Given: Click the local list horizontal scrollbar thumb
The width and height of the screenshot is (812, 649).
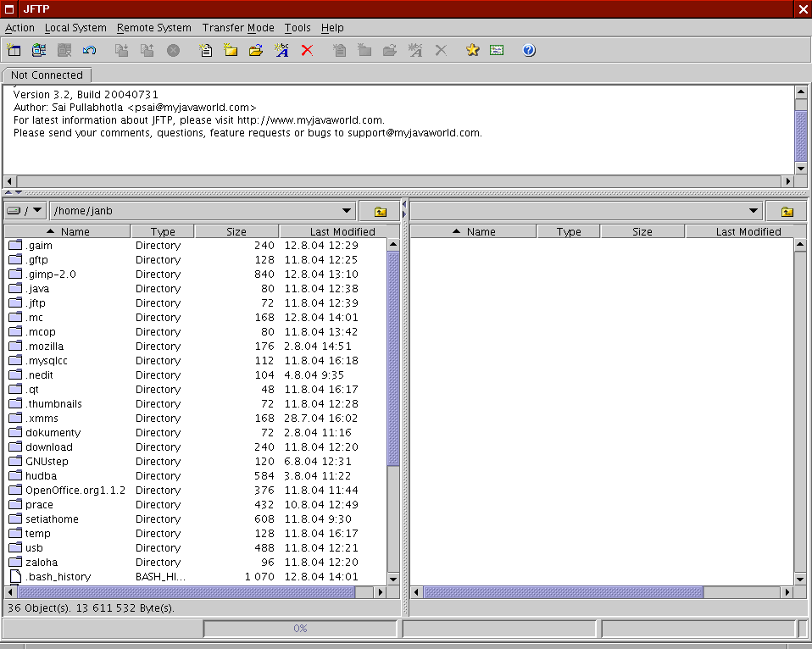Looking at the screenshot, I should pyautogui.click(x=186, y=591).
